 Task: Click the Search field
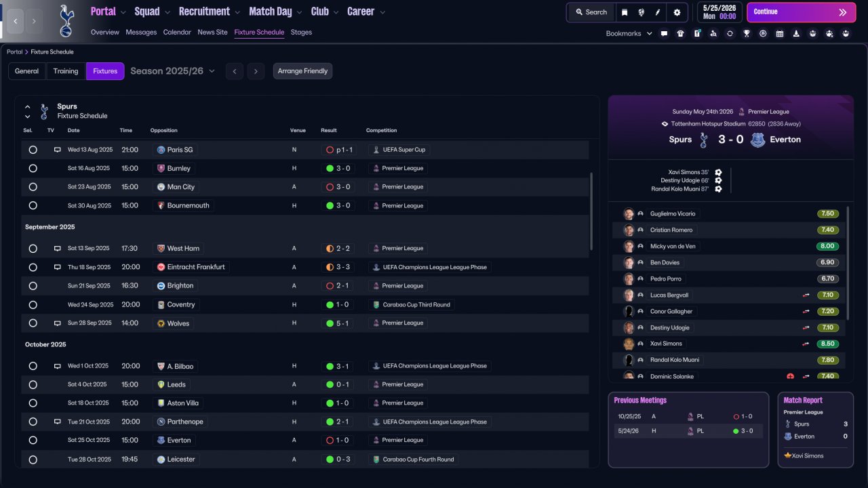point(591,12)
